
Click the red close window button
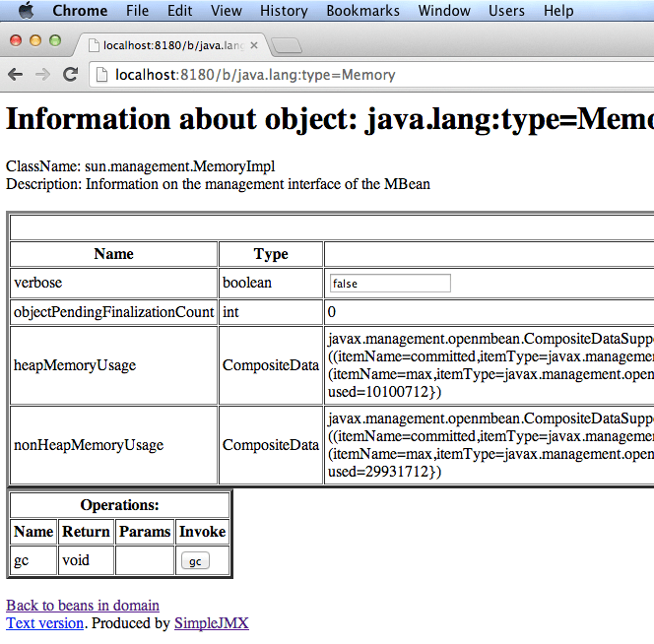click(x=16, y=40)
